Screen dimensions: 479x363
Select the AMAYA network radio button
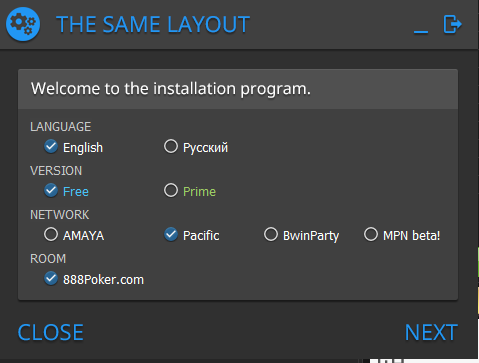click(x=51, y=235)
